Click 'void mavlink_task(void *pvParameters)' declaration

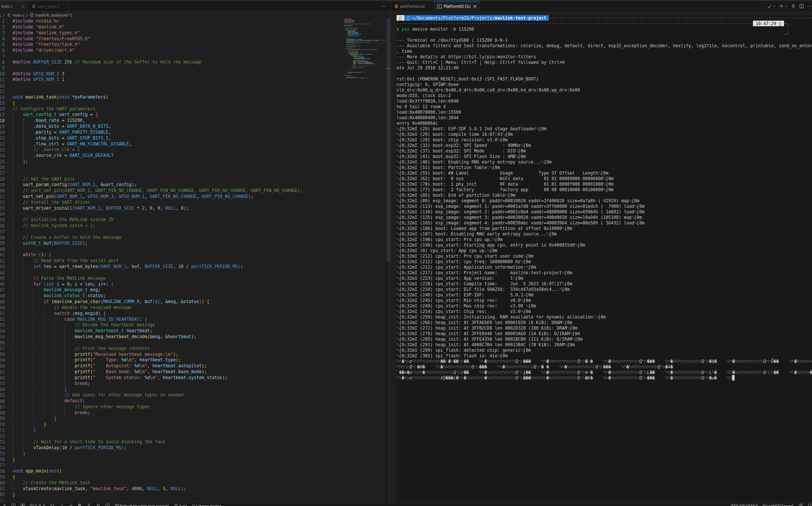point(61,97)
